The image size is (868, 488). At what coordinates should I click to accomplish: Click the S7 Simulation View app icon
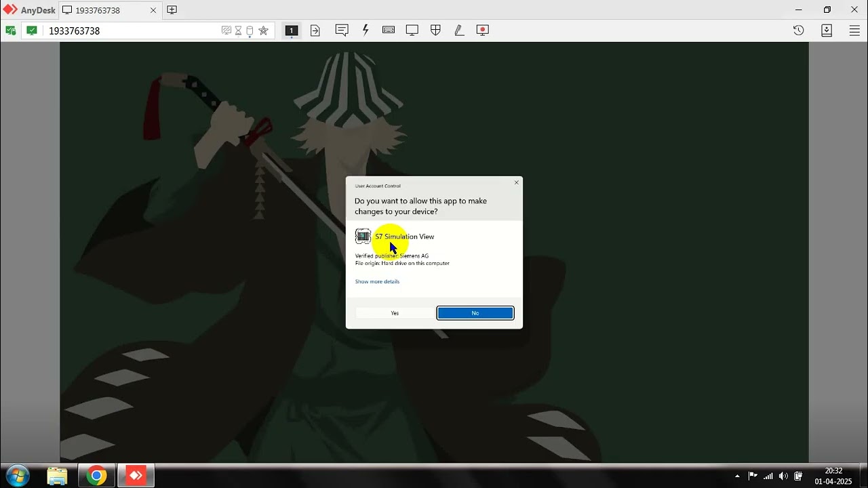click(363, 236)
